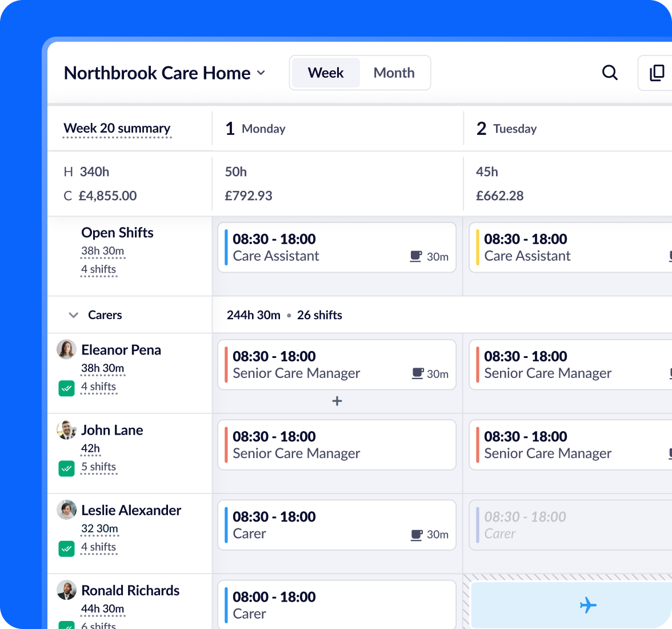Toggle Ronald Richards' green checkmark badge
Screen dimensions: 672x629
66,626
